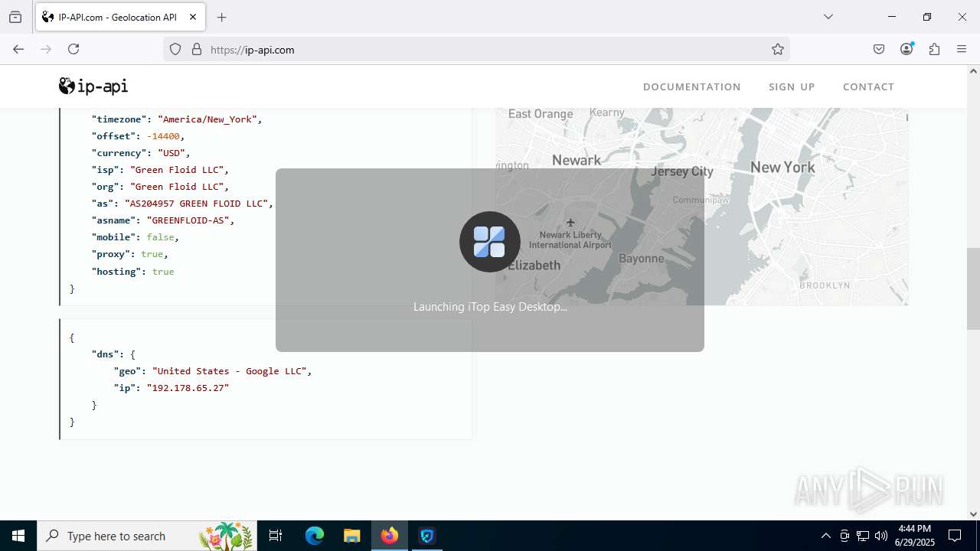This screenshot has width=980, height=551.
Task: Show hidden system tray icons
Action: (825, 536)
